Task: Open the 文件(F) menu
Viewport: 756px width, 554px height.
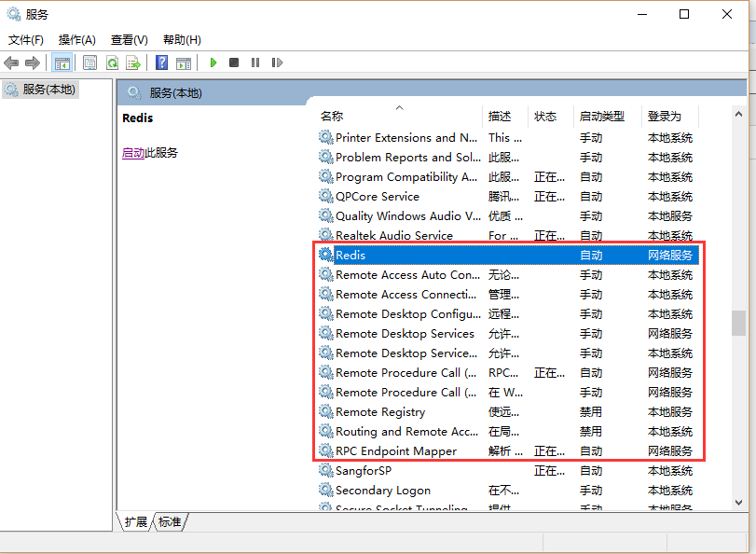Action: 25,39
